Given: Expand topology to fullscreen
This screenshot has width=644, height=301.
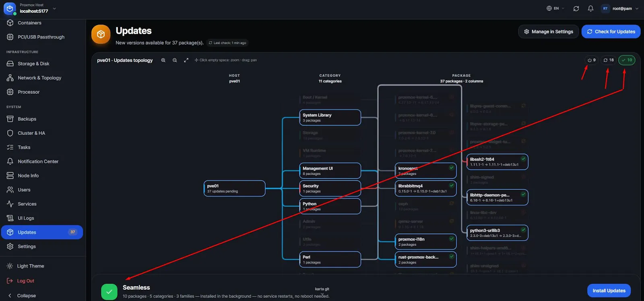Looking at the screenshot, I should click(186, 60).
